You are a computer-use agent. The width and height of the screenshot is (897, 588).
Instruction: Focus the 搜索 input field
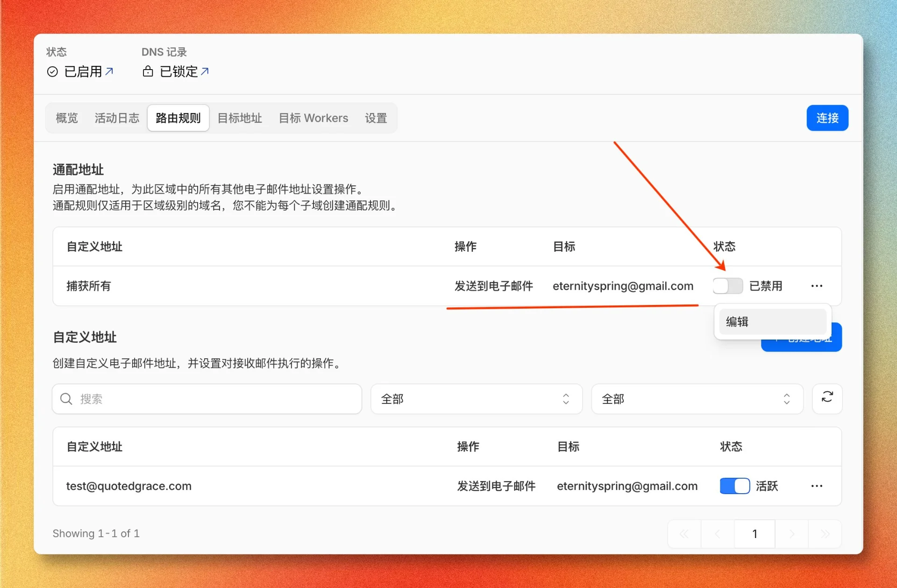207,399
